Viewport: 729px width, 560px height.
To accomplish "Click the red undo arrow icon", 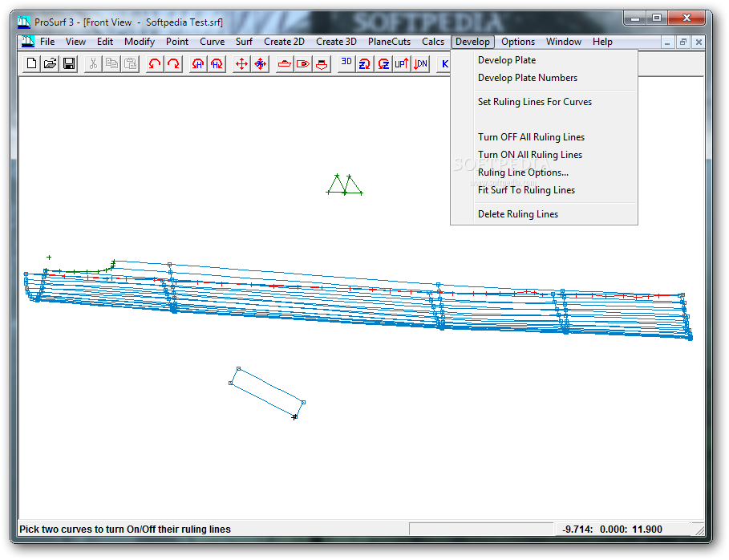I will 154,63.
